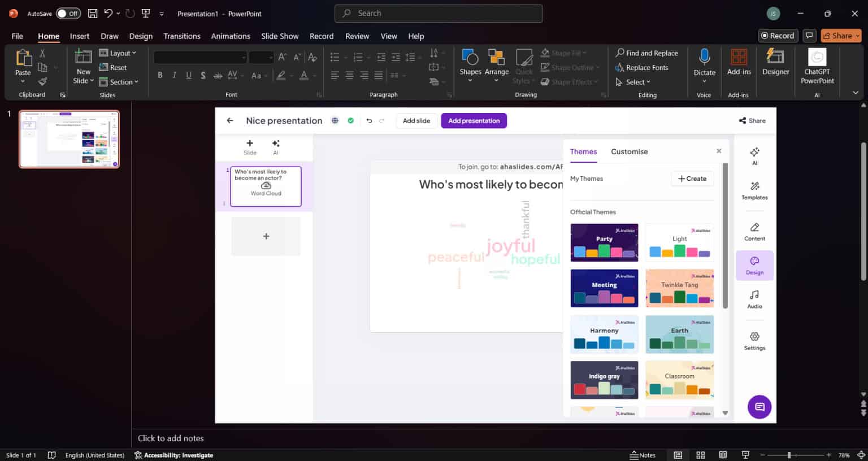
Task: Launch the Designer tool in ribbon
Action: (x=775, y=62)
